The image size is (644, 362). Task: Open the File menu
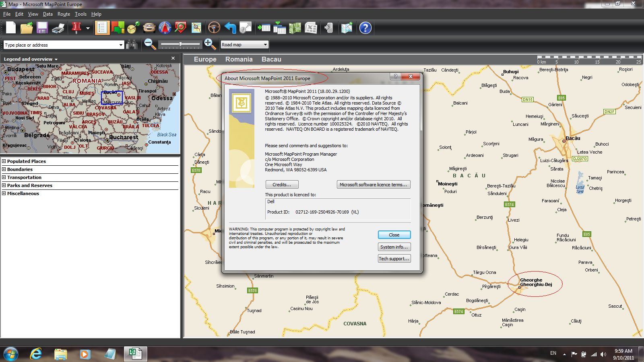(7, 14)
